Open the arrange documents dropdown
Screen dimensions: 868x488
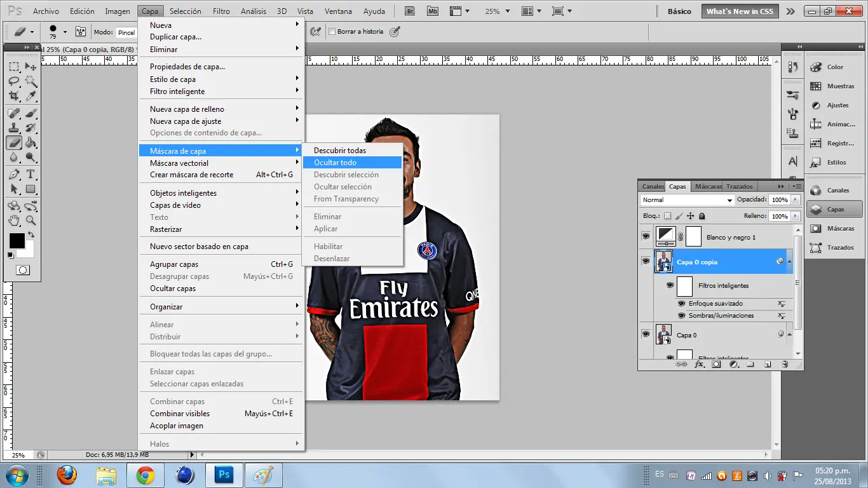coord(531,11)
